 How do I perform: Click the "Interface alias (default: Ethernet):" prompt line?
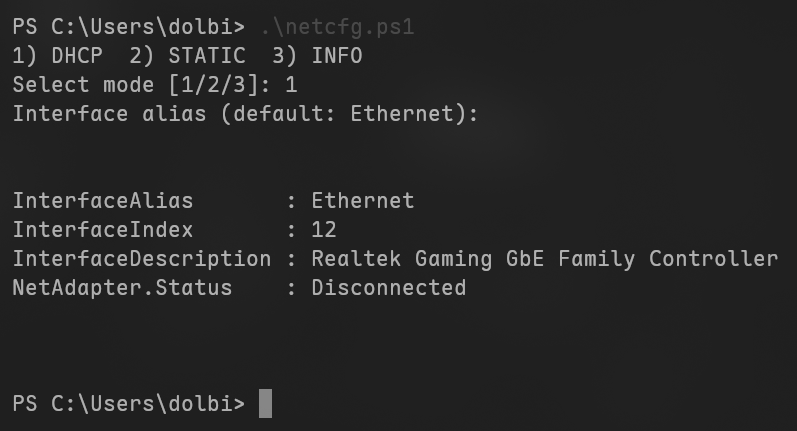pos(245,114)
